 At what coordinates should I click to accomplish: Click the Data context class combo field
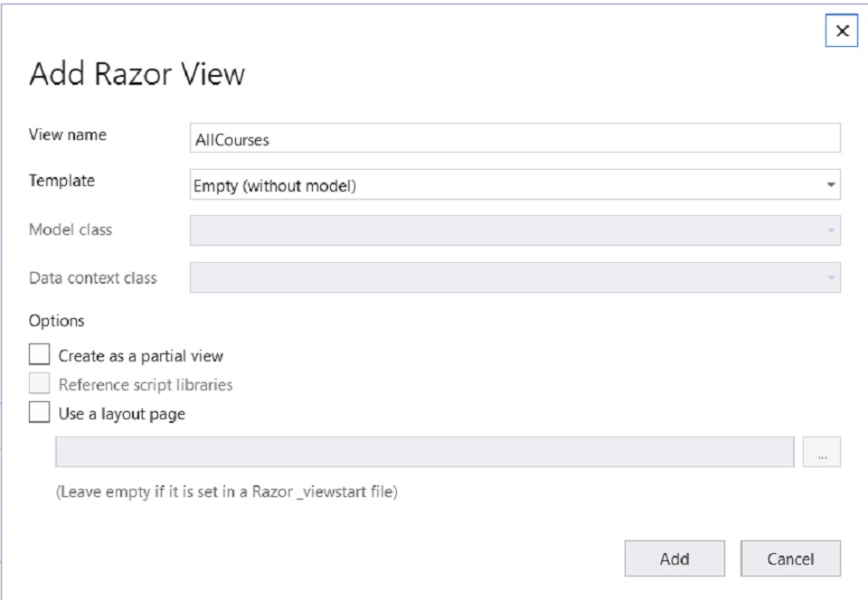[x=514, y=277]
